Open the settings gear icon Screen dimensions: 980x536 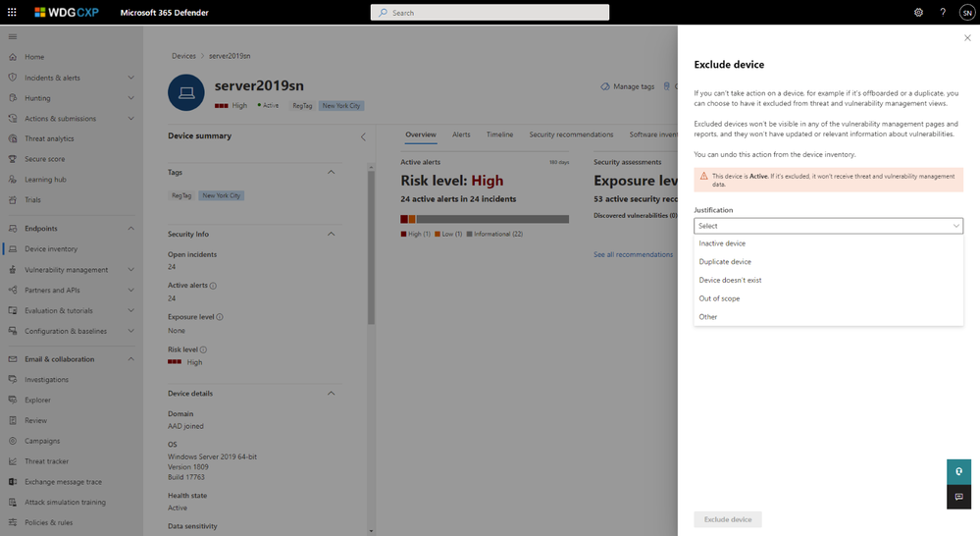(918, 13)
